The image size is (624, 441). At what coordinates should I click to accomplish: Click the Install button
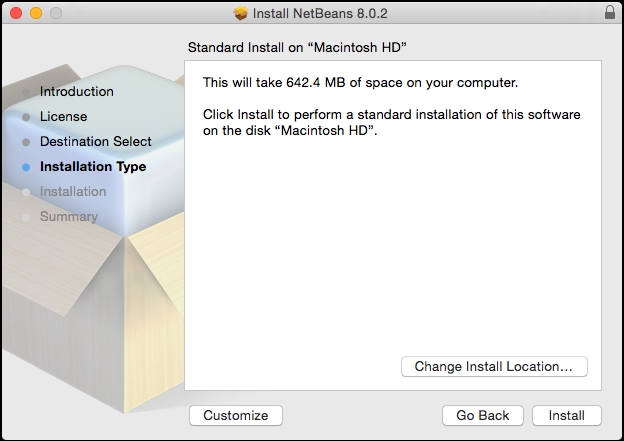coord(567,416)
